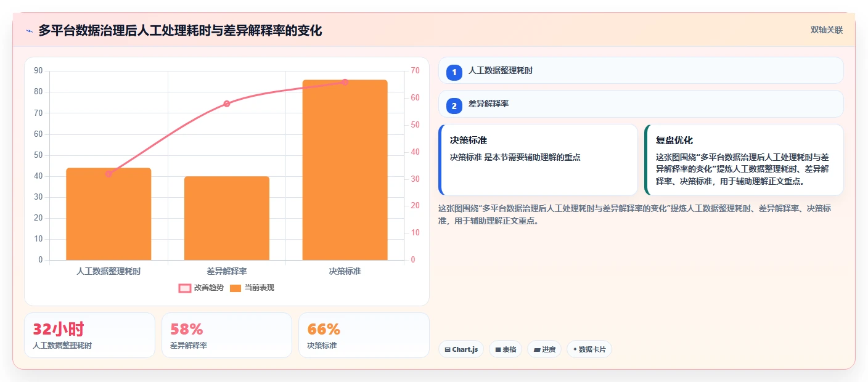Click the lightning icon beside the title

(29, 31)
